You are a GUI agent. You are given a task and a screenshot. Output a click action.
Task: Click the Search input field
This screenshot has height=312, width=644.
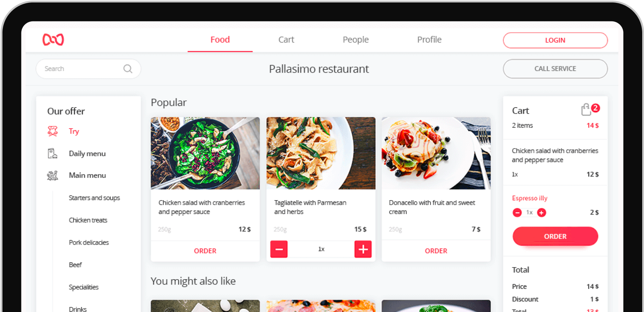(x=88, y=69)
